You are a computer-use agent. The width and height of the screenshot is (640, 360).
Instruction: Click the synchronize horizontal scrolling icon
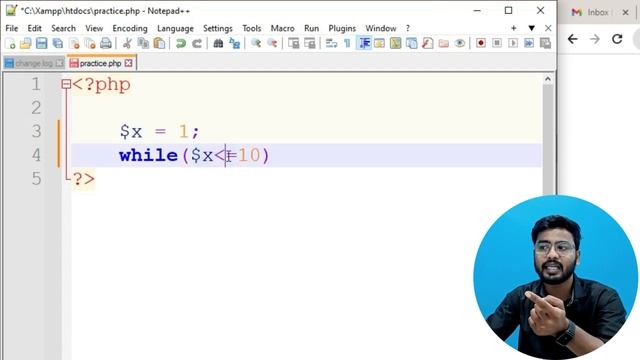309,43
